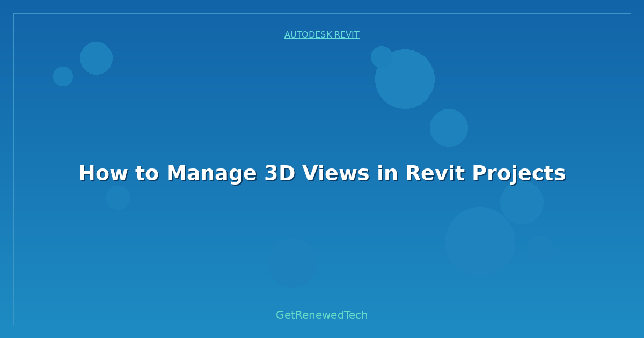
Task: Click the word "to" in the headline
Action: pos(147,174)
